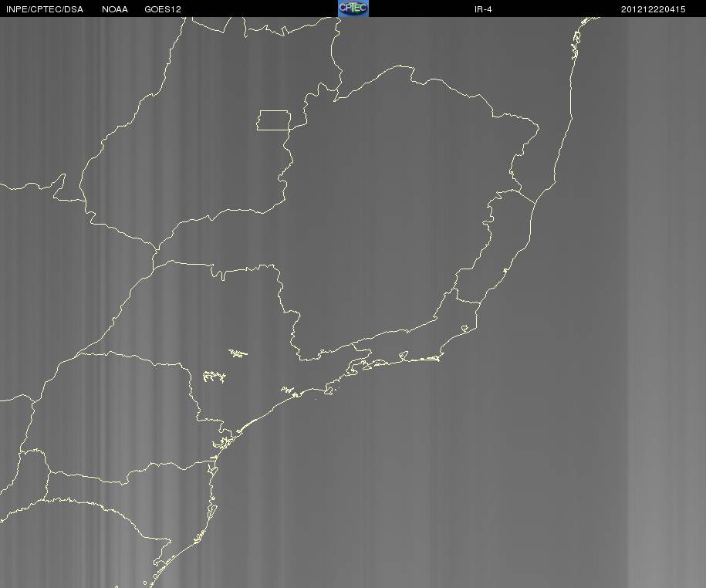Click the timestamp 201212220415
706x588 pixels.
tap(653, 9)
